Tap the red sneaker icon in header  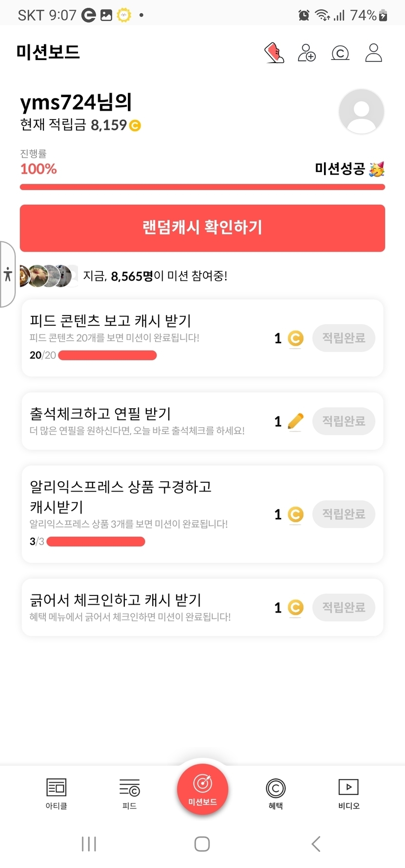(274, 53)
